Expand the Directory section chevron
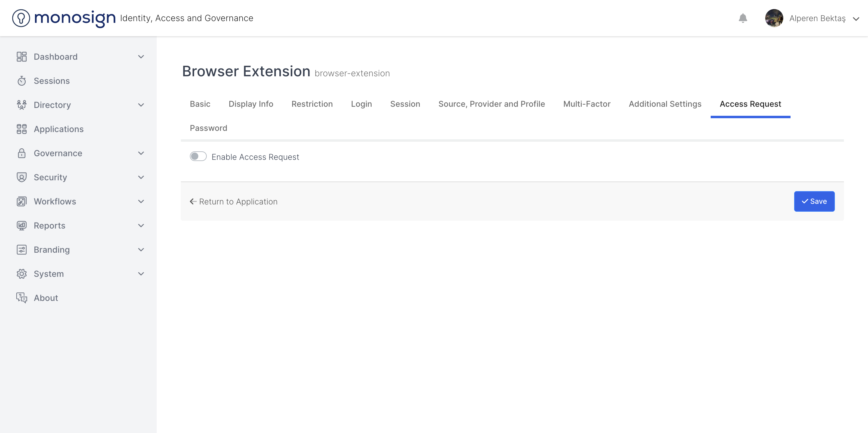 [141, 105]
